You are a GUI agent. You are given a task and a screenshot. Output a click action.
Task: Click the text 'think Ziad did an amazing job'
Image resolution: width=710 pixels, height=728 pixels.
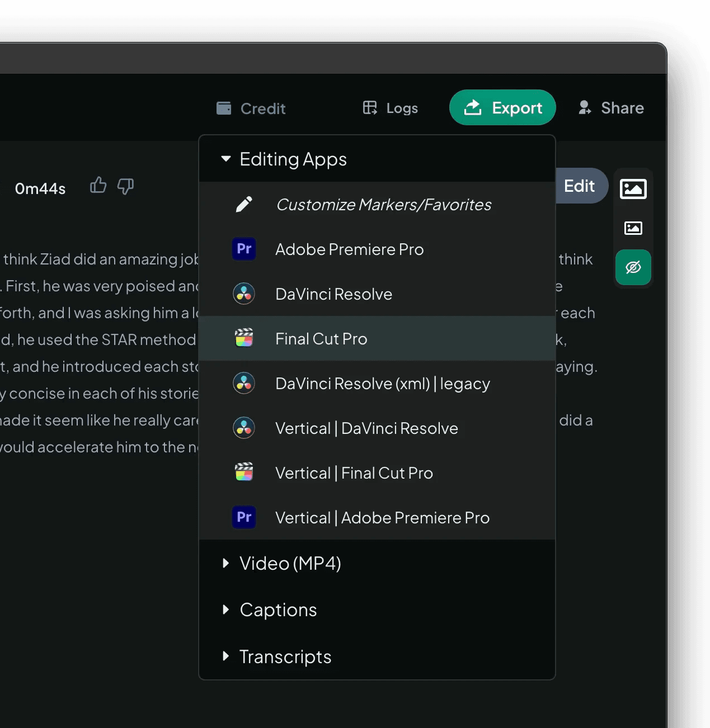(101, 259)
